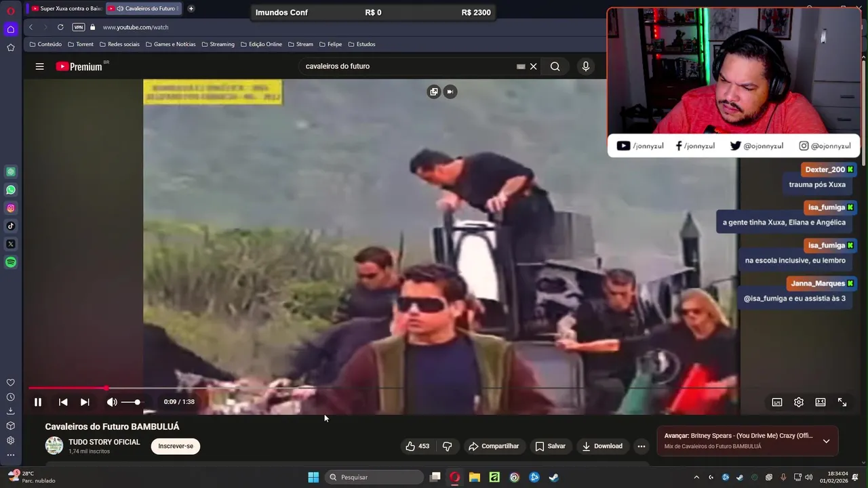The width and height of the screenshot is (868, 488).
Task: Open TUDO STORY OFICIAL channel avatar
Action: coord(54,446)
